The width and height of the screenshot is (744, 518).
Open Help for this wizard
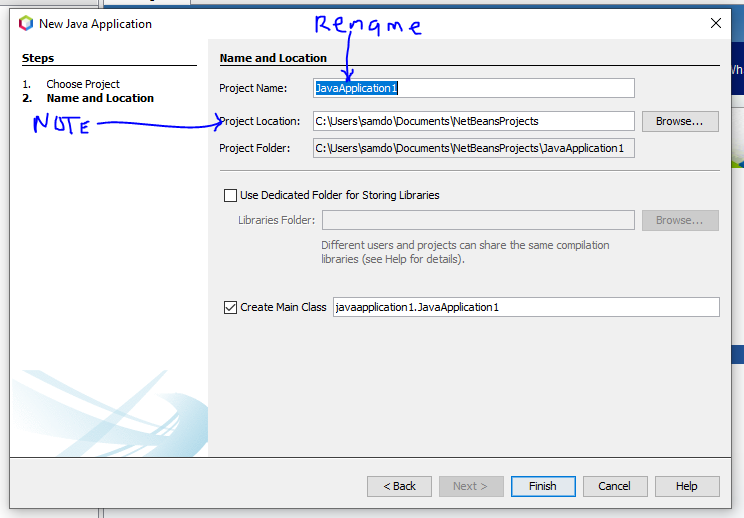687,487
